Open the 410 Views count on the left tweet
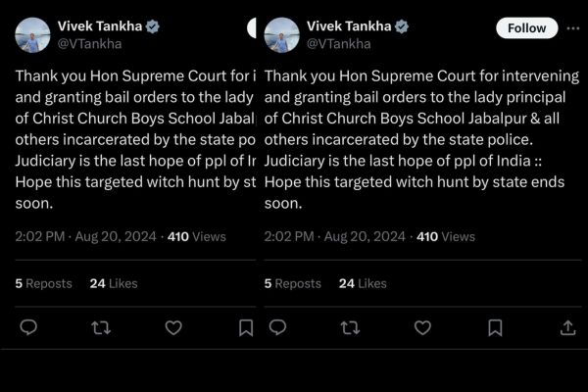This screenshot has width=588, height=392. [x=195, y=236]
